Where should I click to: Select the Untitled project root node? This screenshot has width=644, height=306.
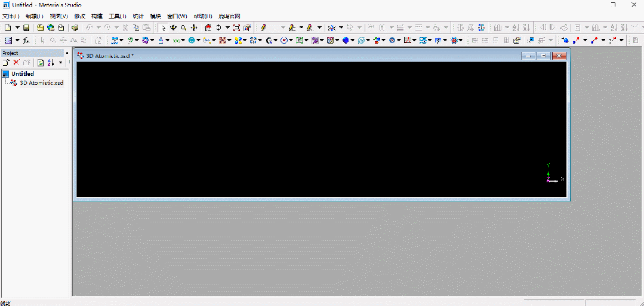click(22, 74)
